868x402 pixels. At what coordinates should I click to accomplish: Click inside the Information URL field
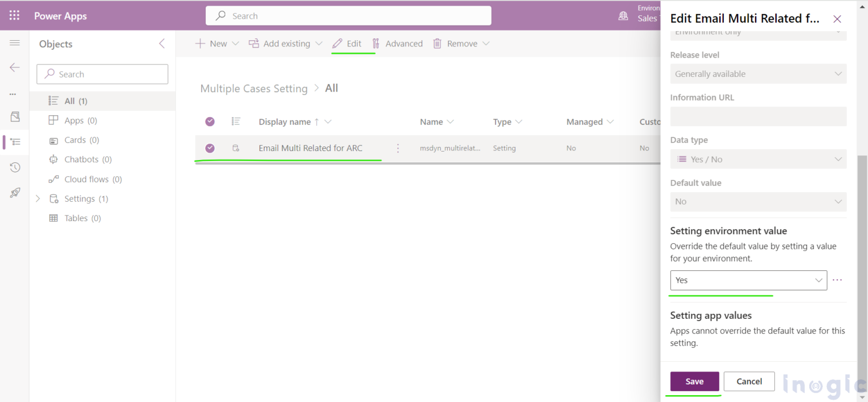[x=758, y=116]
